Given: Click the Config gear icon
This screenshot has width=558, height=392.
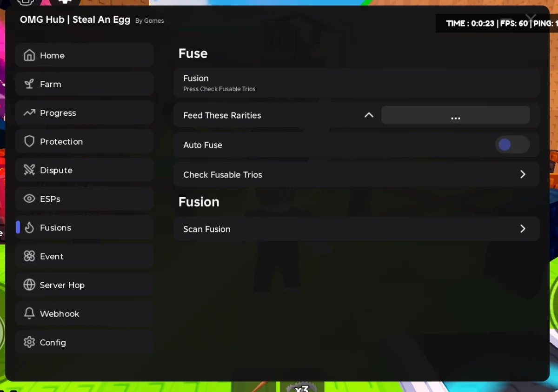Looking at the screenshot, I should click(x=29, y=342).
